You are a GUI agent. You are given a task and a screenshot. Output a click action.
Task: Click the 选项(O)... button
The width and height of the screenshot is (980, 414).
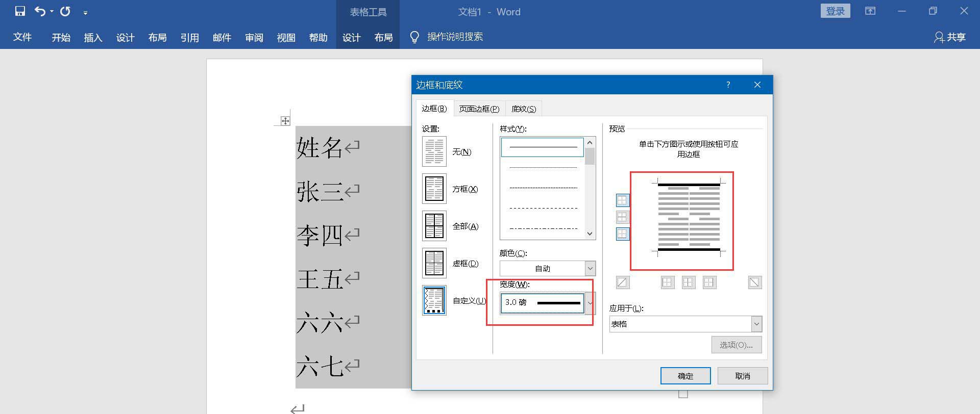[x=737, y=345]
